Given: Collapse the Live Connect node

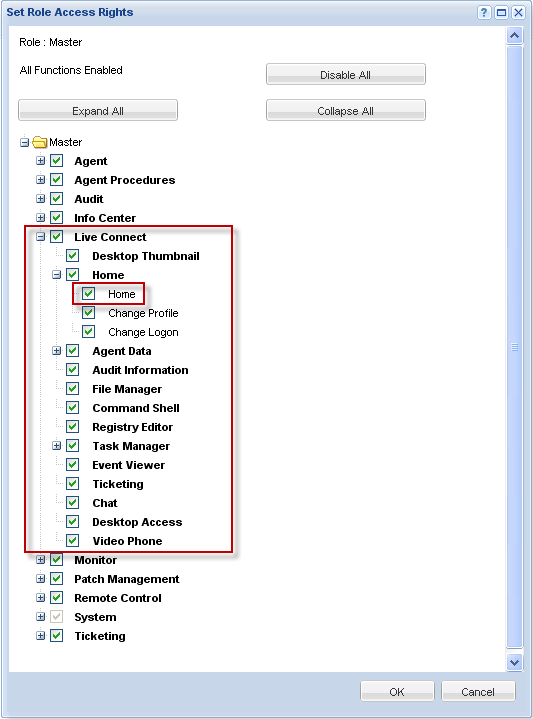Looking at the screenshot, I should pyautogui.click(x=41, y=237).
